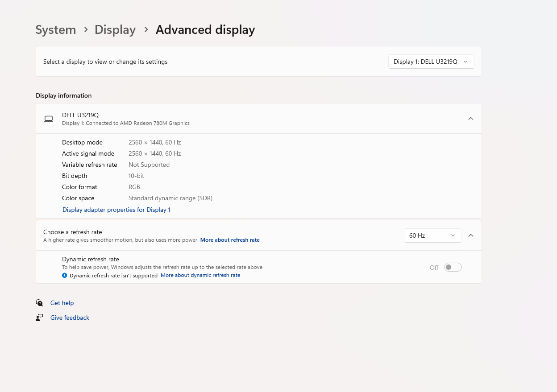Toggle the Dynamic refresh rate switch

click(x=453, y=267)
